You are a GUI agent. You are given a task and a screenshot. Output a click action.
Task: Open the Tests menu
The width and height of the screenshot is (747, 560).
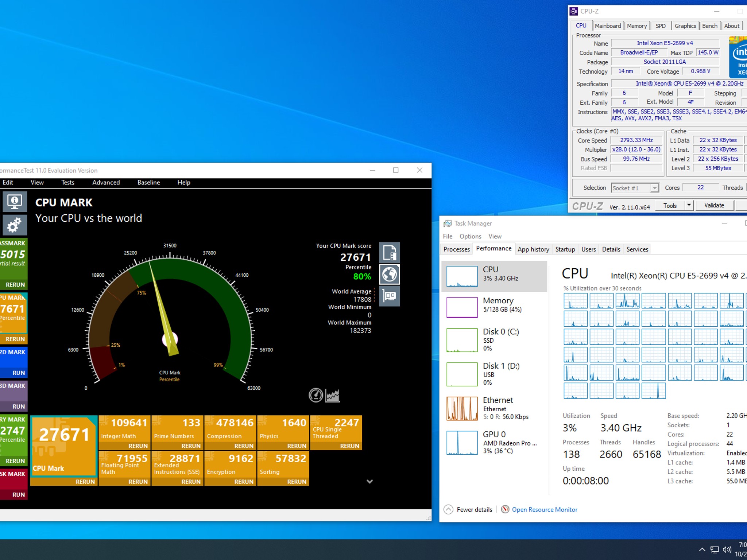[x=68, y=182]
